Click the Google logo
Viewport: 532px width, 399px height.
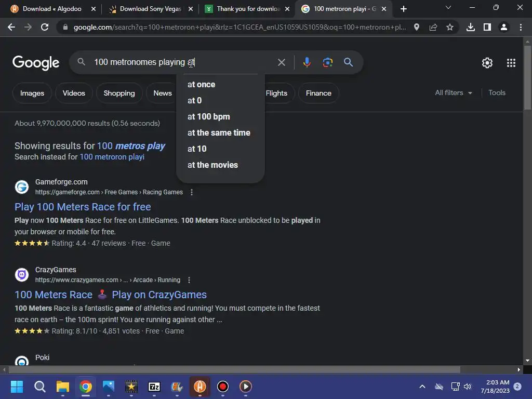[x=36, y=63]
